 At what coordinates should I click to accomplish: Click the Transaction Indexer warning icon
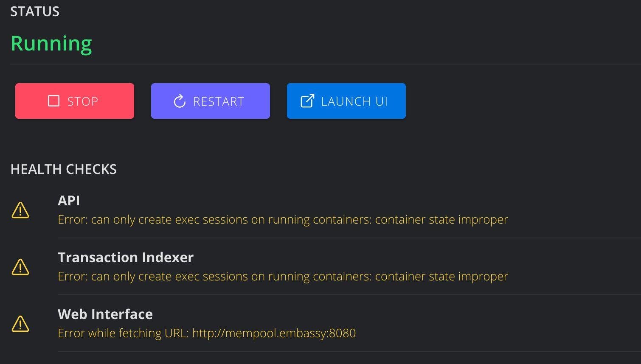point(20,267)
